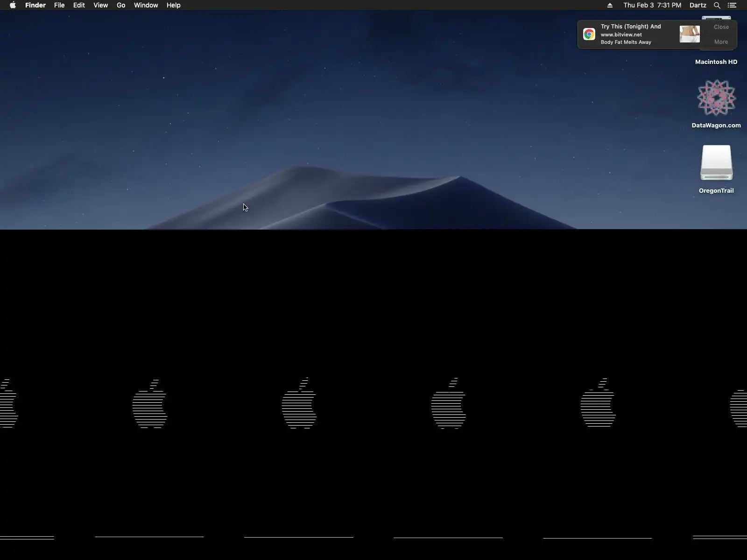
Task: Open the Window menu
Action: [146, 5]
